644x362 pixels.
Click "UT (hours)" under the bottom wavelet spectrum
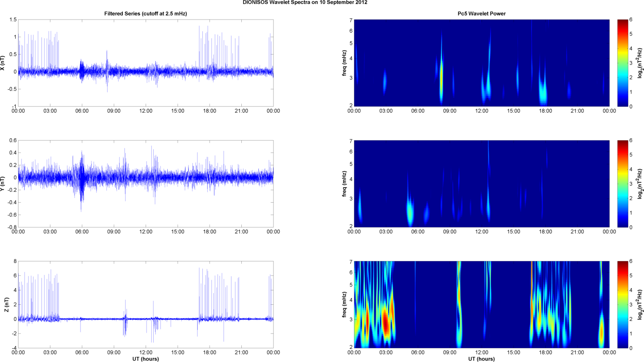(481, 359)
